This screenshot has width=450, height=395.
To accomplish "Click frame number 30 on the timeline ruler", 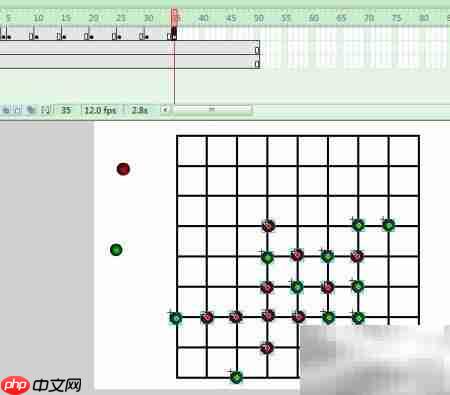I will click(x=148, y=18).
